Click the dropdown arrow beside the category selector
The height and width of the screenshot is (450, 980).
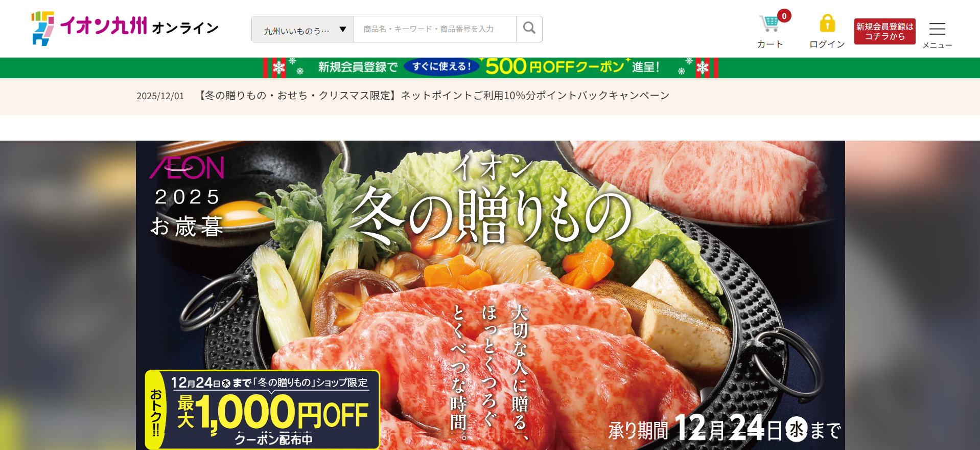click(343, 30)
